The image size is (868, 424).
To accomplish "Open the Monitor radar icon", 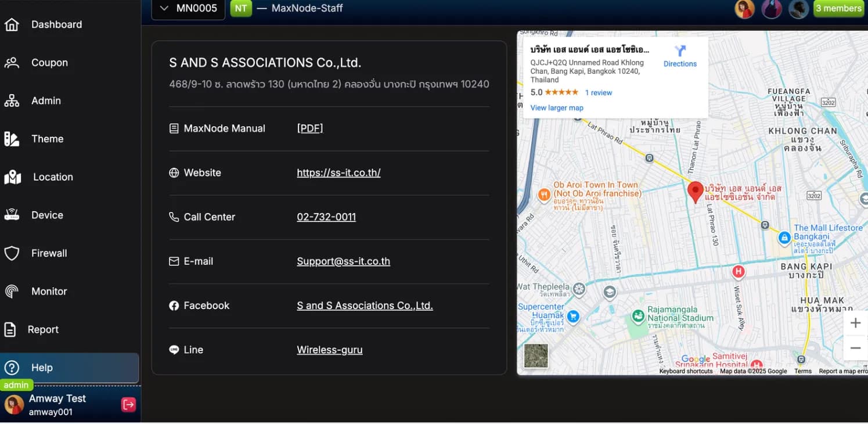I will (x=12, y=292).
